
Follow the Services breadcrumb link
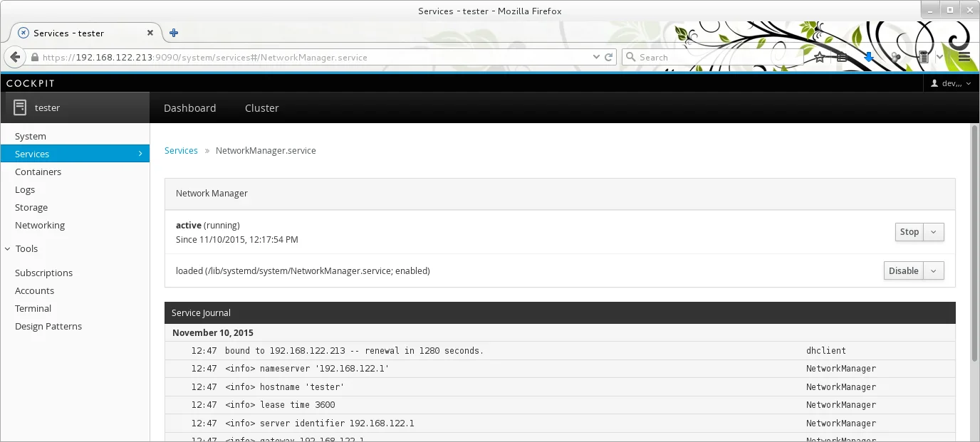[x=180, y=150]
